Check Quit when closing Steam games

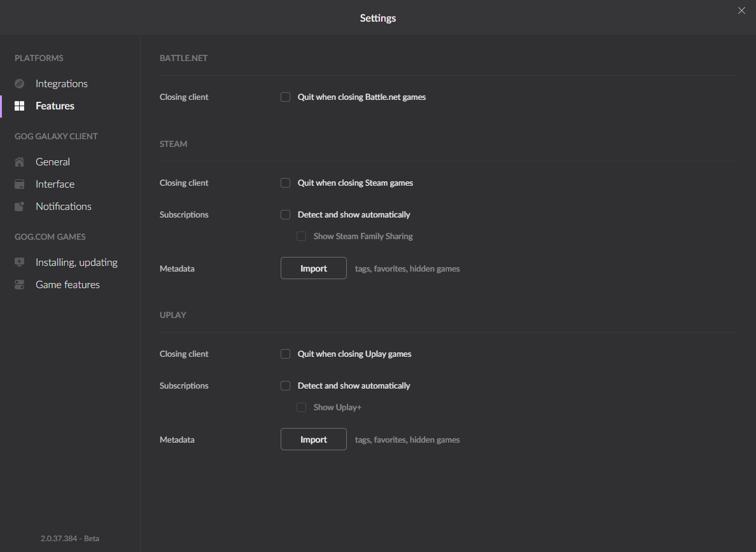pos(286,183)
